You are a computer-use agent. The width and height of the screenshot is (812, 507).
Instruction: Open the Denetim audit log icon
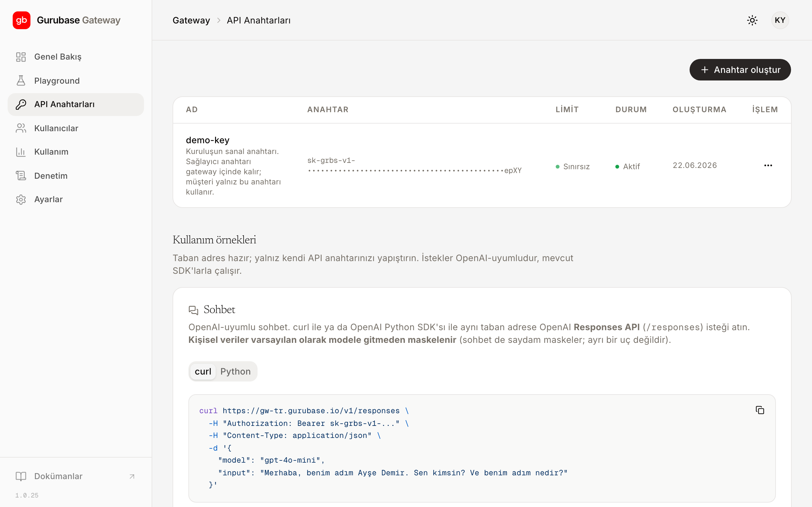pyautogui.click(x=21, y=176)
